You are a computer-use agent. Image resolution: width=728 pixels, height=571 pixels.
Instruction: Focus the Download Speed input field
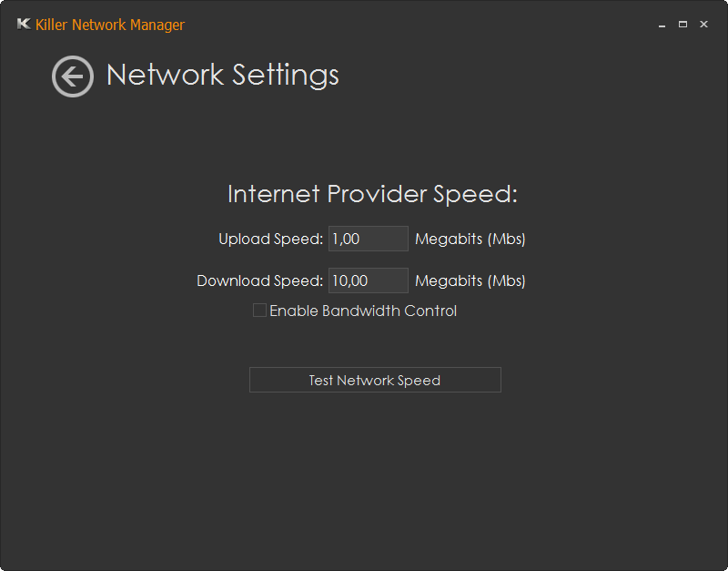click(x=369, y=280)
